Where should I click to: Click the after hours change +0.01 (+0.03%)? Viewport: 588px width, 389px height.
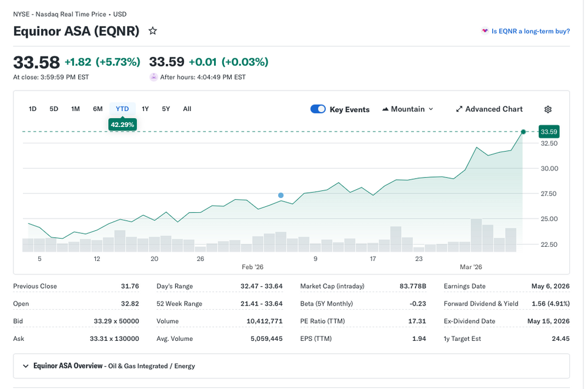click(x=228, y=62)
